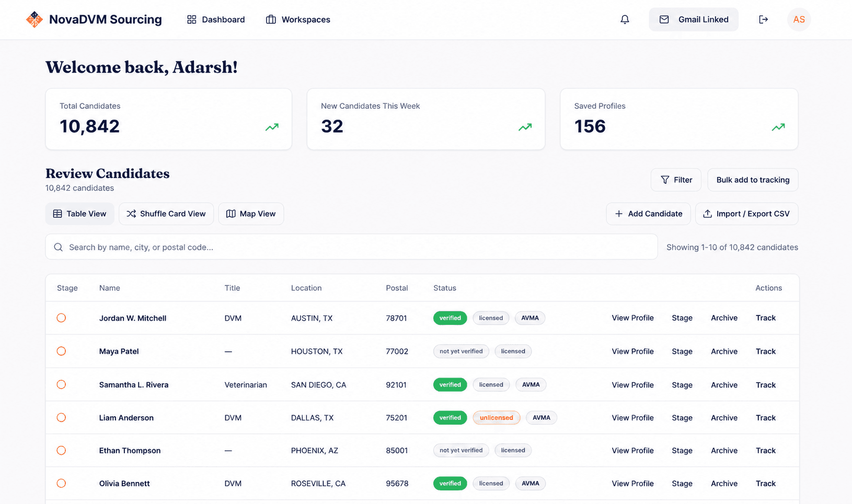852x504 pixels.
Task: Select Jordan W. Mitchell's stage circle
Action: (x=61, y=318)
